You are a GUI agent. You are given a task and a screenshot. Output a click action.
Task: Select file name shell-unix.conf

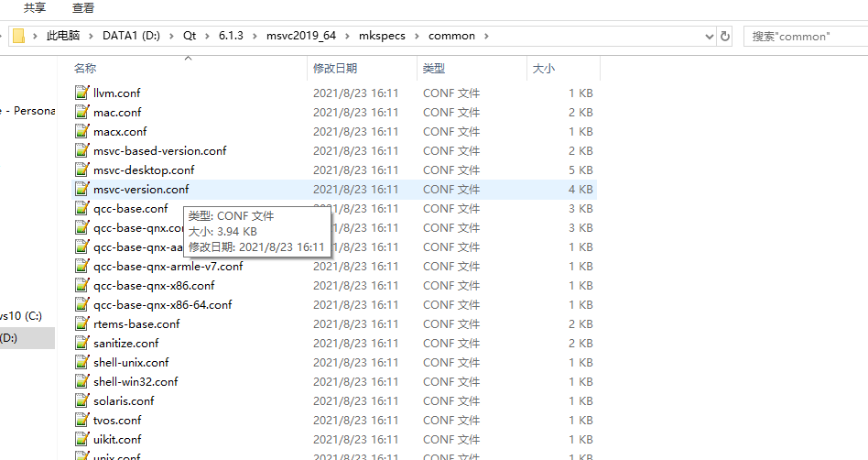tap(131, 363)
